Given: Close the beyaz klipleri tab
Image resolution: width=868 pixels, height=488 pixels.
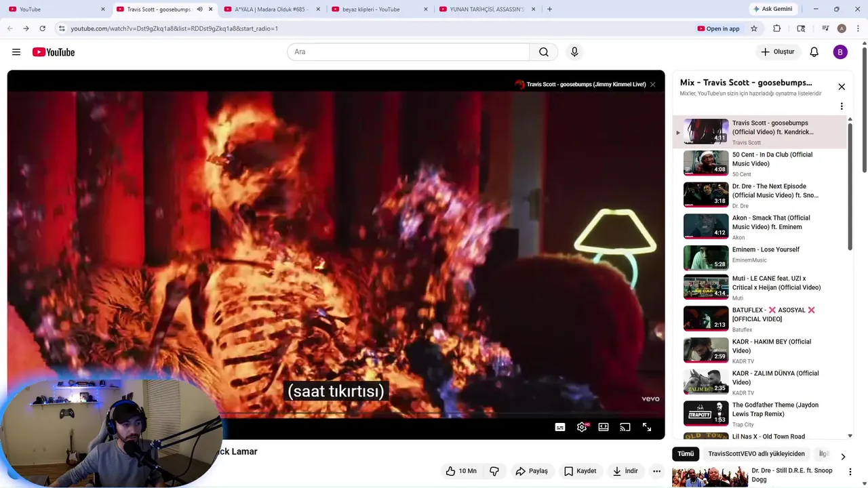Looking at the screenshot, I should tap(426, 9).
